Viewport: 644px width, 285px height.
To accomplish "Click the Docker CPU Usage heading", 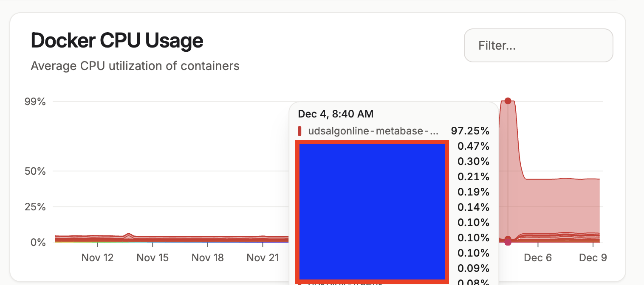I will tap(117, 41).
